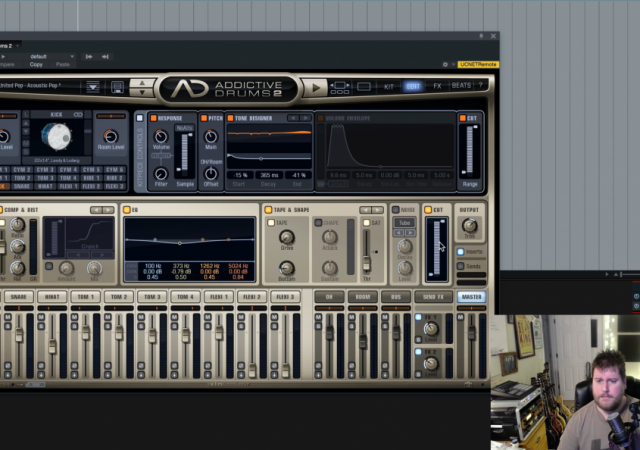640x450 pixels.
Task: Toggle the SAT checkbox
Action: point(367,223)
